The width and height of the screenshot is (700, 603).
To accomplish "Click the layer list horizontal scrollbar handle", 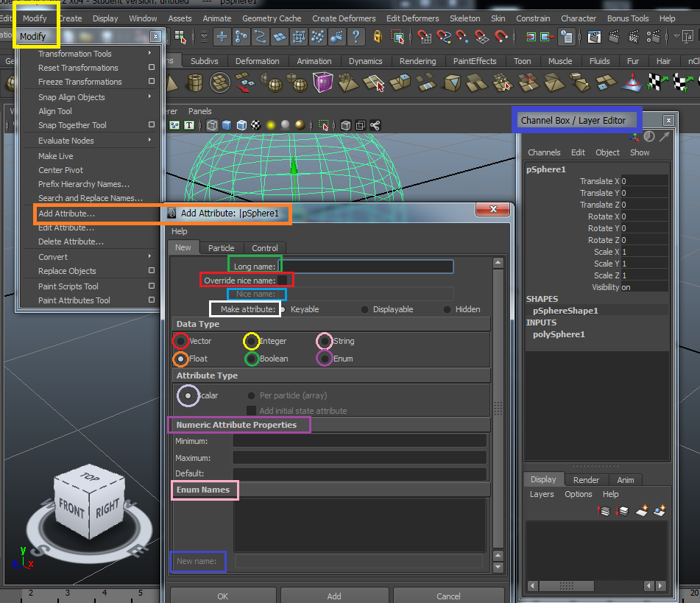I will click(566, 586).
